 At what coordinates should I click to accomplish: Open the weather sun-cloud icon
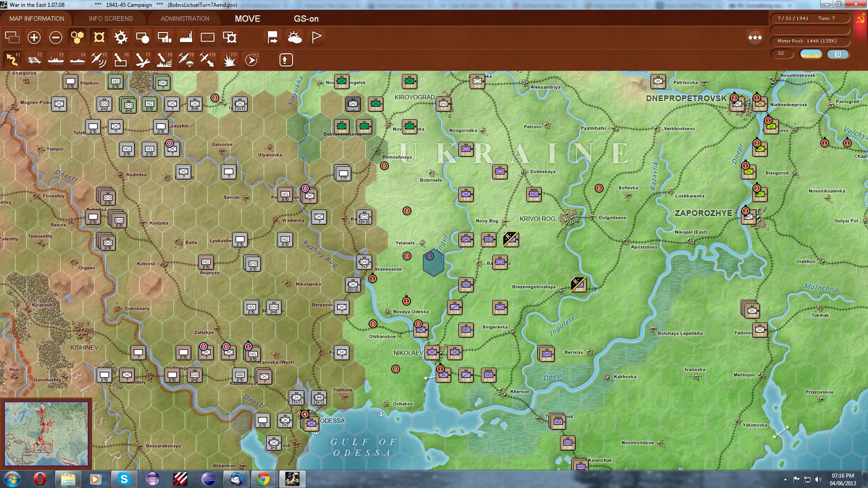[x=295, y=38]
